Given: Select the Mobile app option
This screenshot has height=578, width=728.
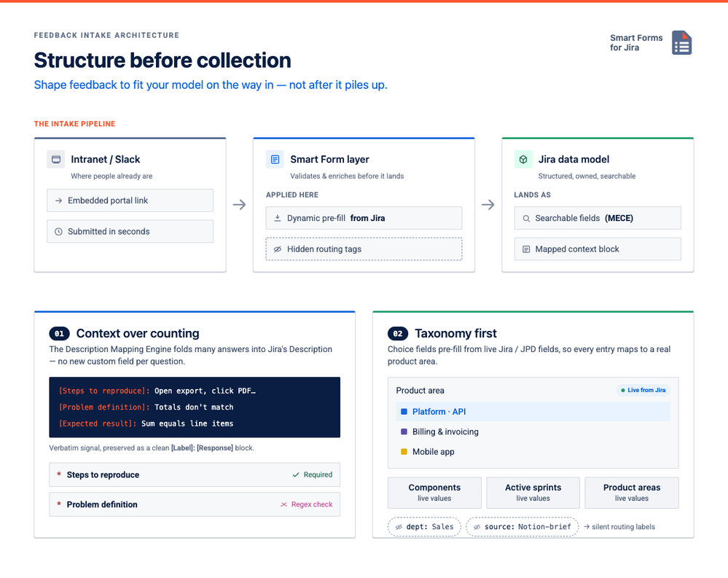Looking at the screenshot, I should 533,452.
